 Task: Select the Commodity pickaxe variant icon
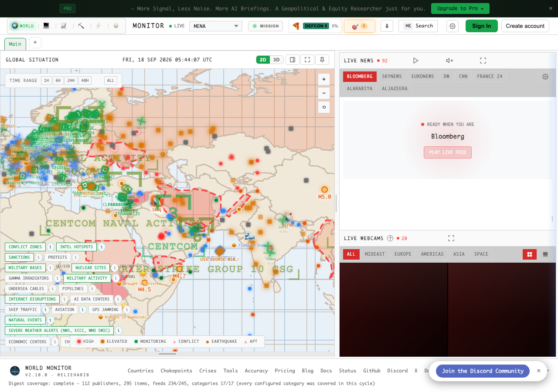point(81,26)
